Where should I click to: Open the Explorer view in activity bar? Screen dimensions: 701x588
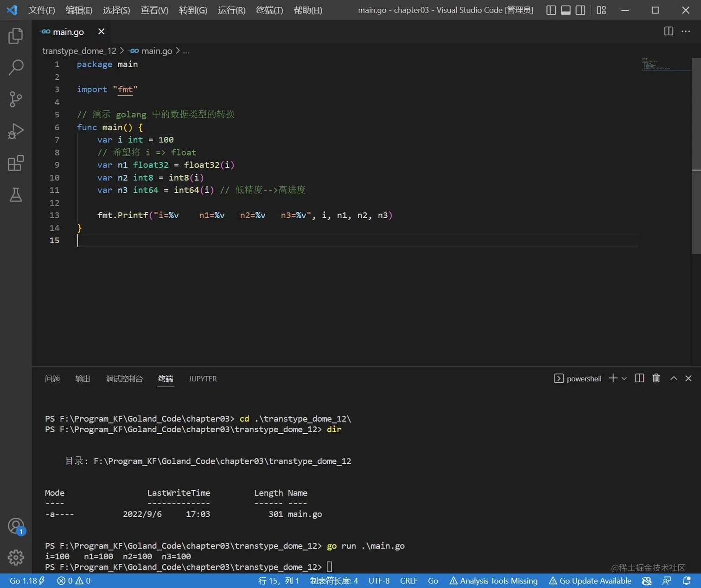tap(16, 36)
